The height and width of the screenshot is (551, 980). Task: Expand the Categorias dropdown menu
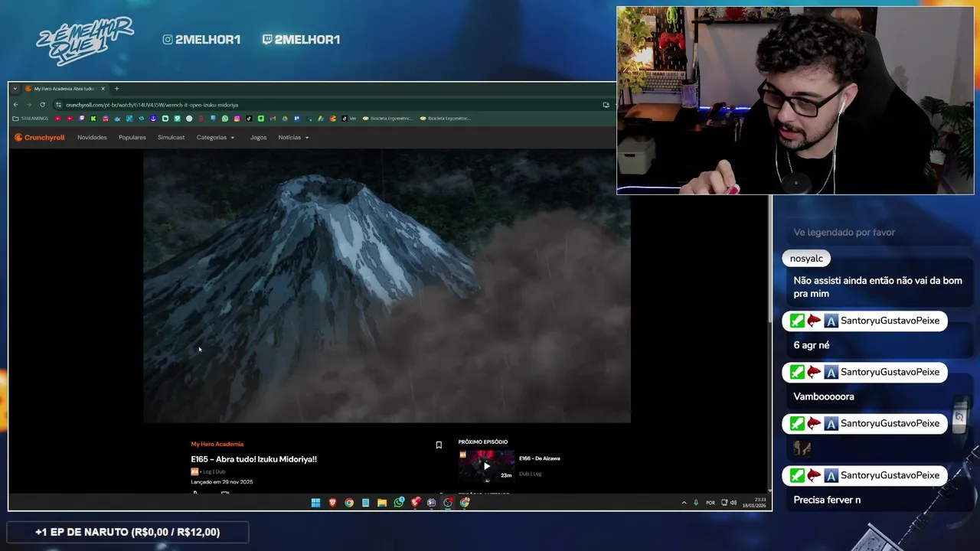215,138
